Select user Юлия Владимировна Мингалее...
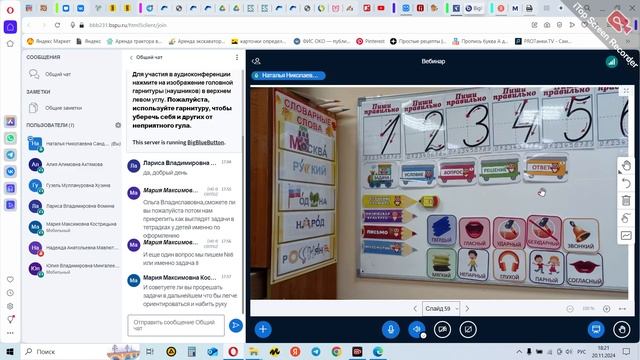The image size is (640, 360). coord(73,269)
